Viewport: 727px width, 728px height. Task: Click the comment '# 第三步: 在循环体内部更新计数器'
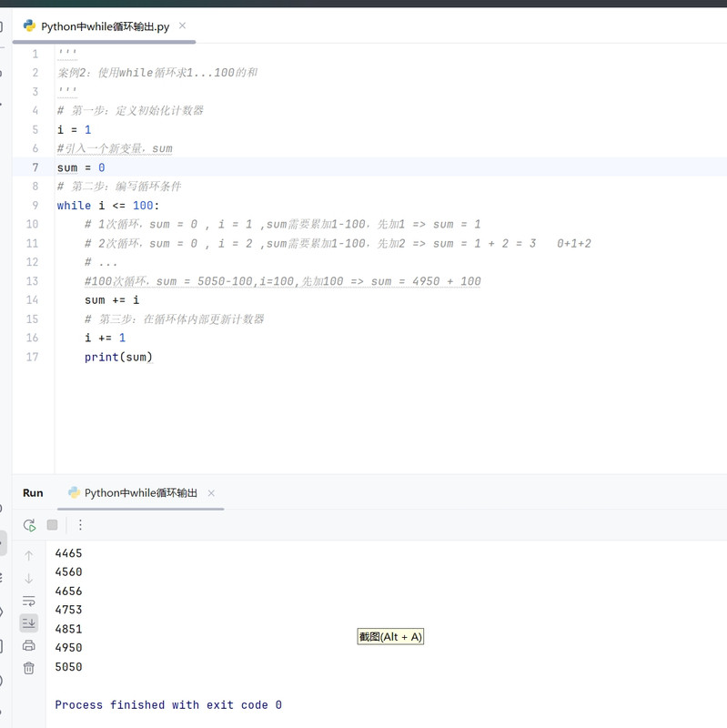174,319
